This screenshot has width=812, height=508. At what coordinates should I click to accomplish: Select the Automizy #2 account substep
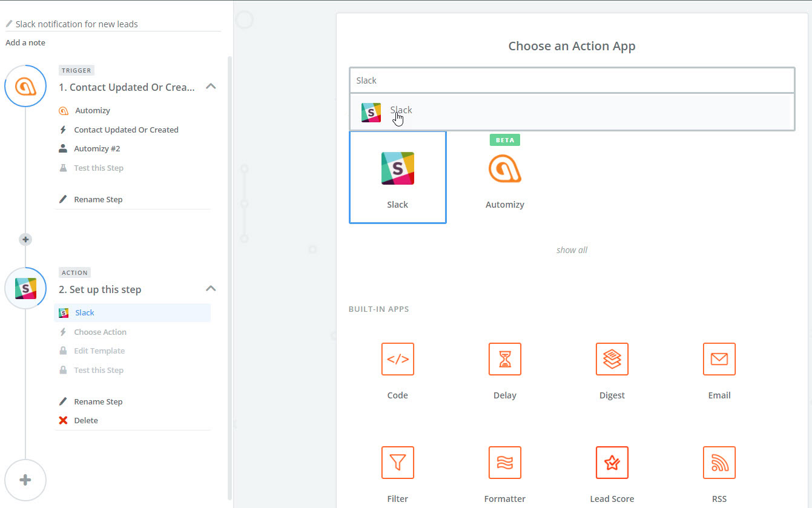click(x=97, y=149)
